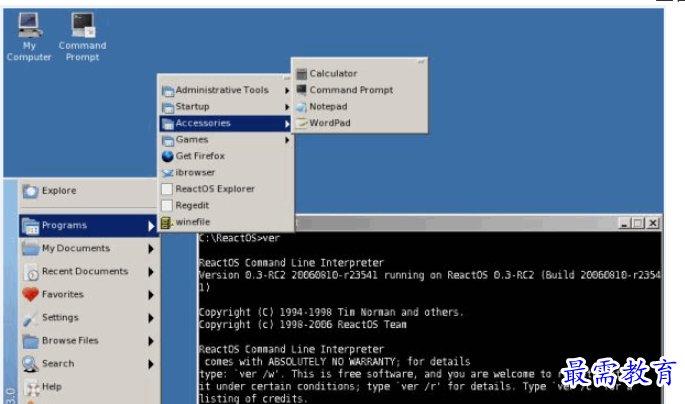This screenshot has width=685, height=404.
Task: Minimize the command prompt window
Action: pos(624,223)
